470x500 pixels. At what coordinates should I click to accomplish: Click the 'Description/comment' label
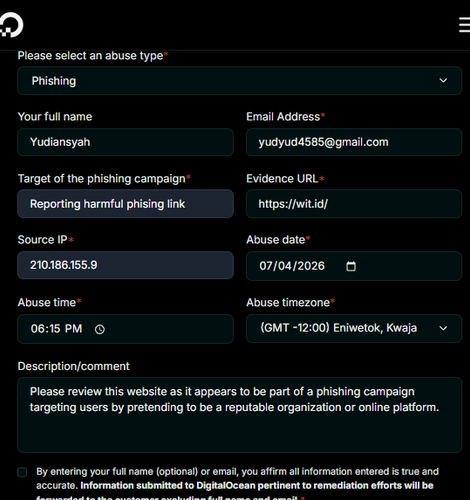point(73,366)
